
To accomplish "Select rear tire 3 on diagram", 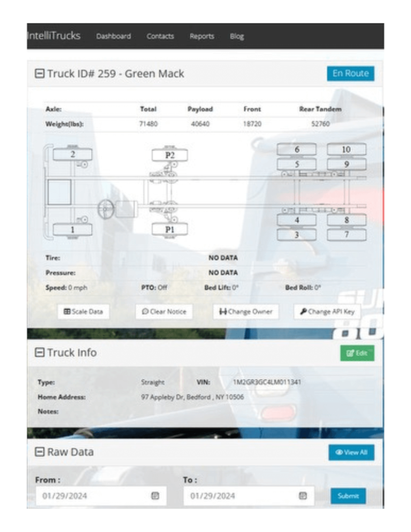I will pos(297,235).
